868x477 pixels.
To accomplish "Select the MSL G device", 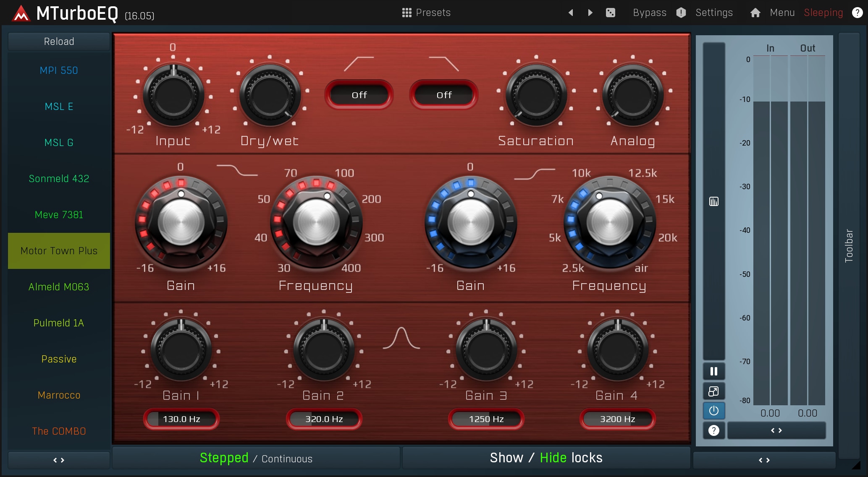I will (59, 143).
